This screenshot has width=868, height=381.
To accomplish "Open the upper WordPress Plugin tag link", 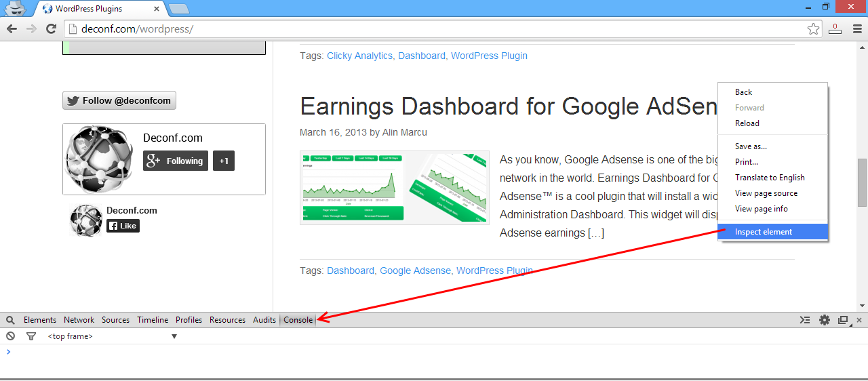I will (489, 56).
